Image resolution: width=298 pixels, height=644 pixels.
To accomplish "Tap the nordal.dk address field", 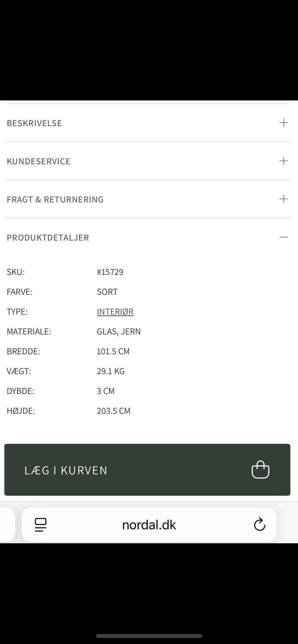I will point(149,525).
